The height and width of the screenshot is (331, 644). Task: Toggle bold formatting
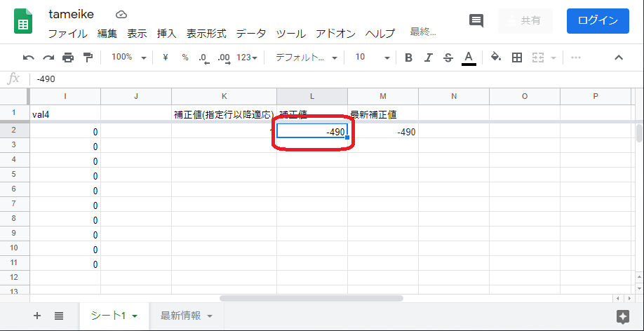coord(408,58)
